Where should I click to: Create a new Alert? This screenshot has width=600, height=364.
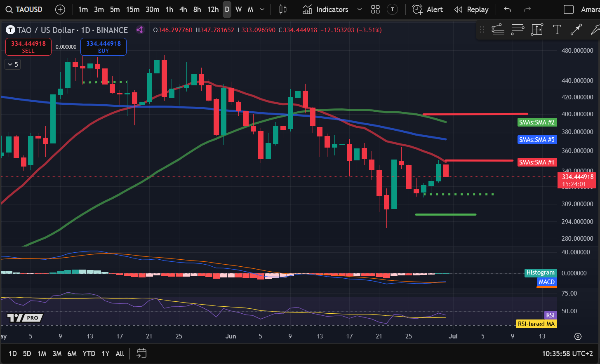(428, 9)
